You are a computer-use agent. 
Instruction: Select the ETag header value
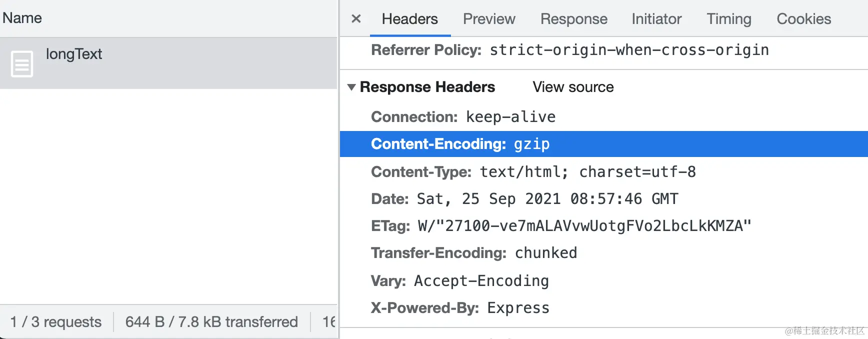pos(584,226)
